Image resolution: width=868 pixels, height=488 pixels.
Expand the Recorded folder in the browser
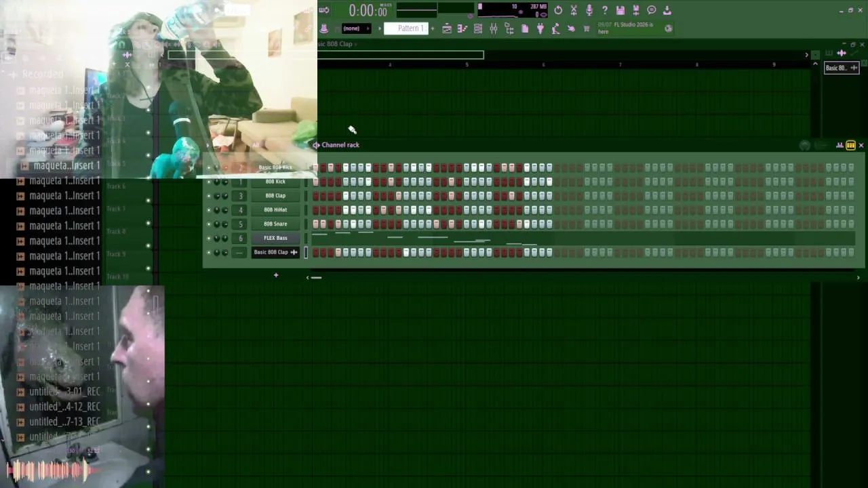click(x=42, y=75)
